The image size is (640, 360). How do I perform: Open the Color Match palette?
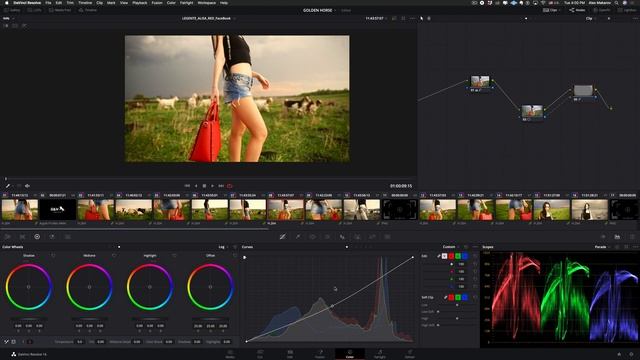click(x=22, y=237)
